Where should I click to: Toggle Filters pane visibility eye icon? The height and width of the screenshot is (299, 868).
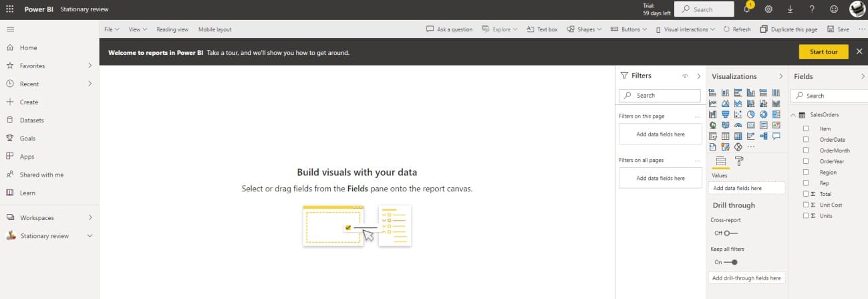tap(685, 76)
